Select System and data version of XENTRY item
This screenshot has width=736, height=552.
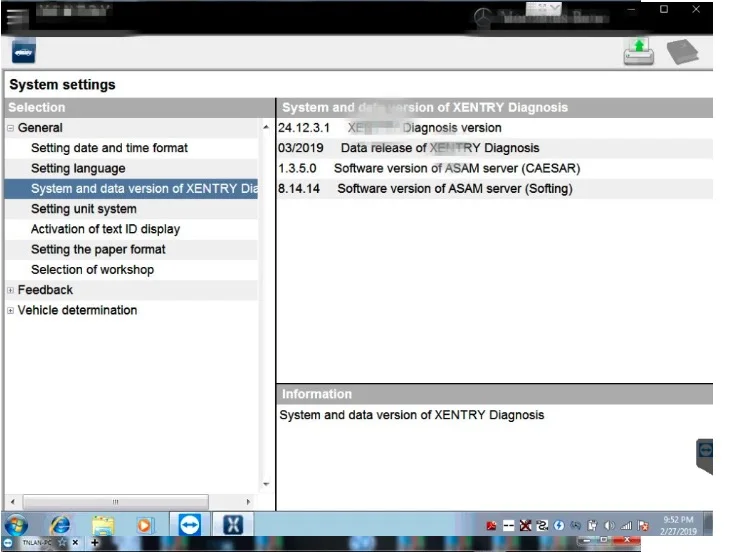pyautogui.click(x=131, y=189)
